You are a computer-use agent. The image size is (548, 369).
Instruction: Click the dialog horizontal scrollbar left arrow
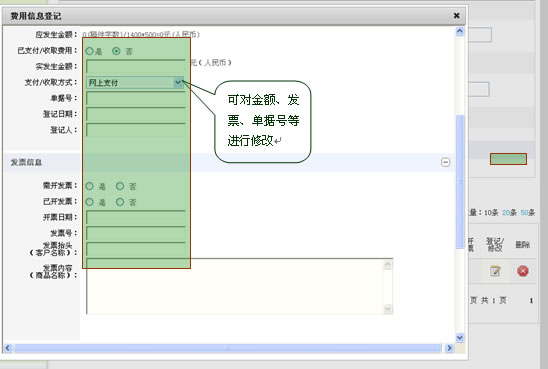coord(8,348)
